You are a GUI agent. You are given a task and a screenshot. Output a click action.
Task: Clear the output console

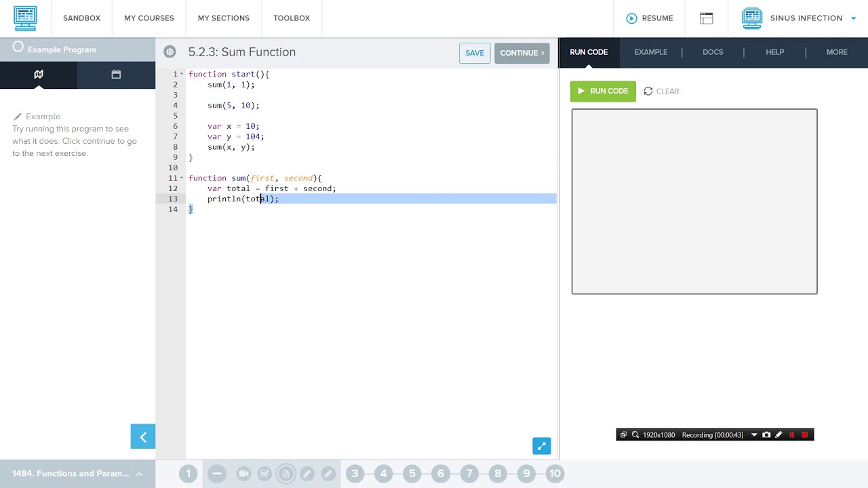[x=661, y=91]
